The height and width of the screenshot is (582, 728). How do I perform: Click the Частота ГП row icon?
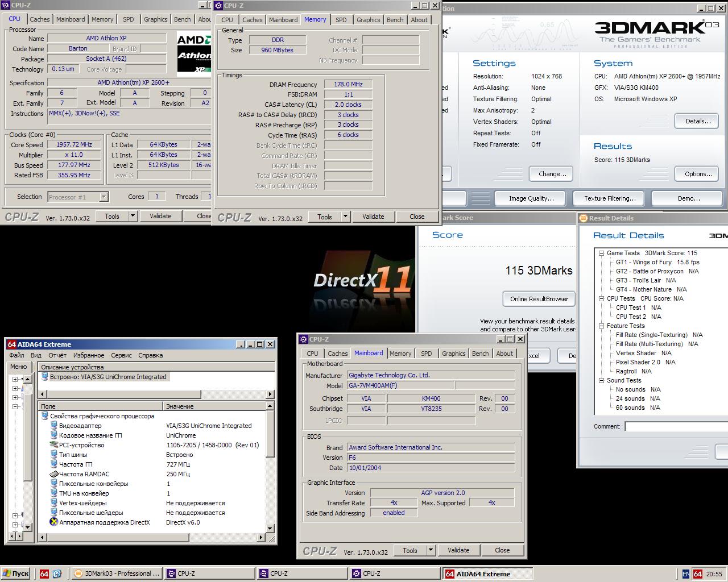(x=54, y=464)
